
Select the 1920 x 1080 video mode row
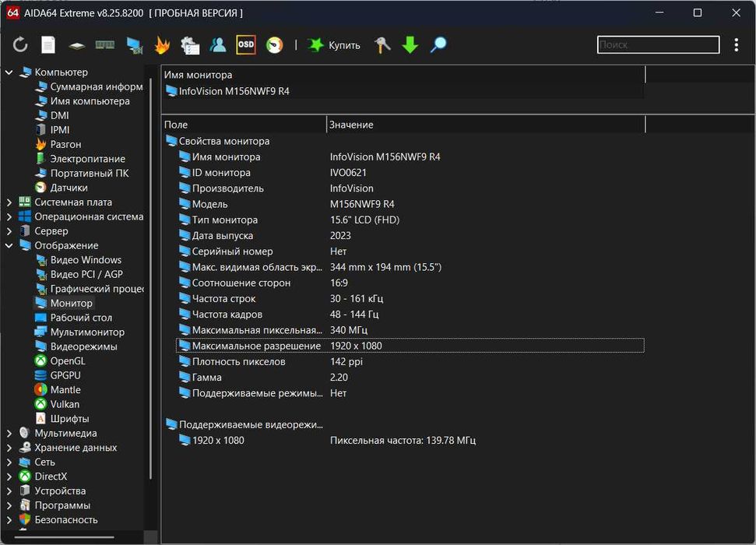410,441
